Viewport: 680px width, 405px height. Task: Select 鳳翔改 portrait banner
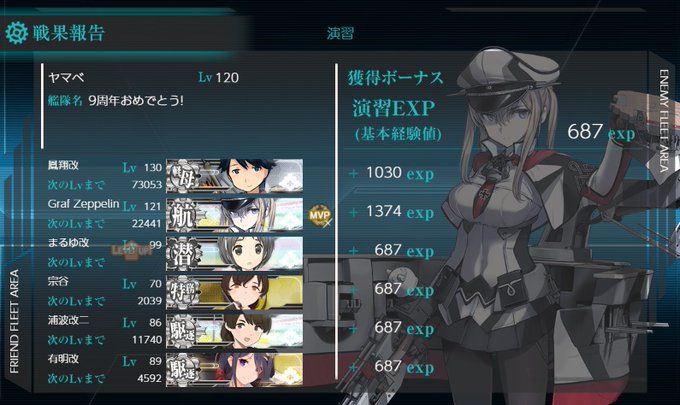(x=235, y=176)
